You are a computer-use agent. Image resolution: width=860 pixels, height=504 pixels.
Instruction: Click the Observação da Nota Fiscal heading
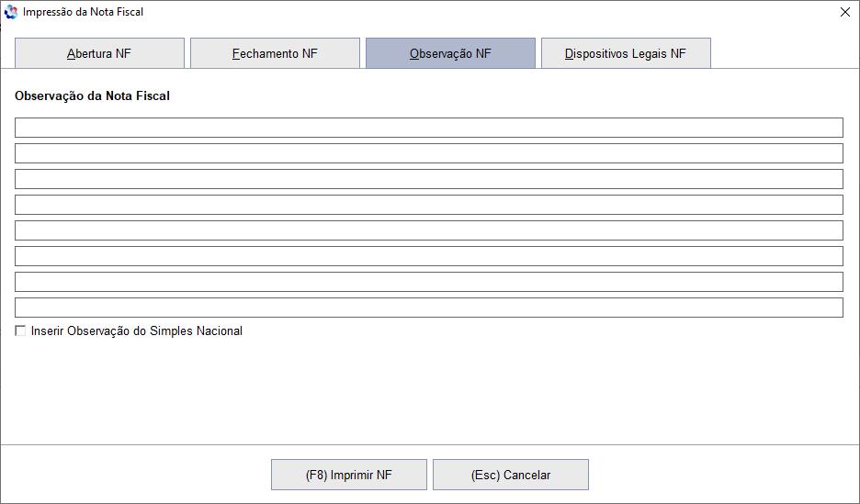(x=92, y=95)
